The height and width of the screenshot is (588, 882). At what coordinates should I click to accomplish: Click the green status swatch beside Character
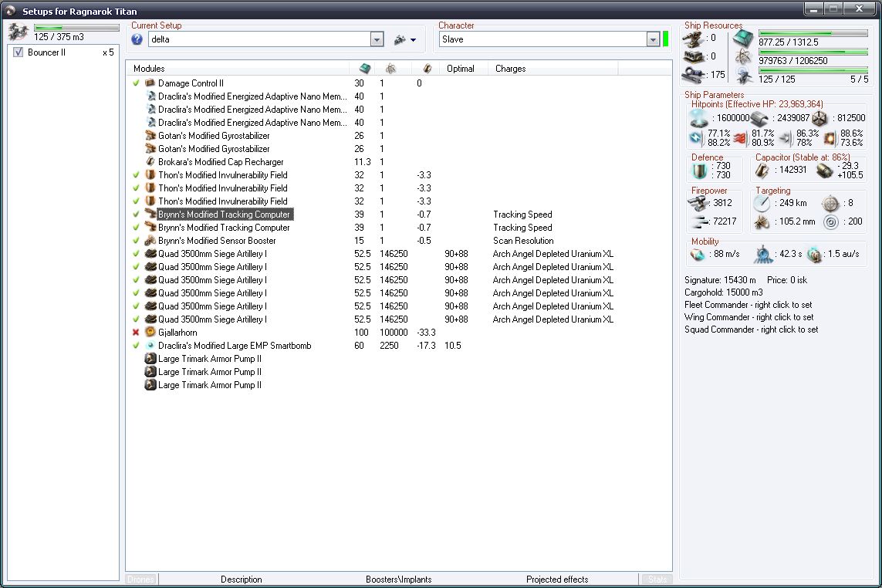(665, 39)
